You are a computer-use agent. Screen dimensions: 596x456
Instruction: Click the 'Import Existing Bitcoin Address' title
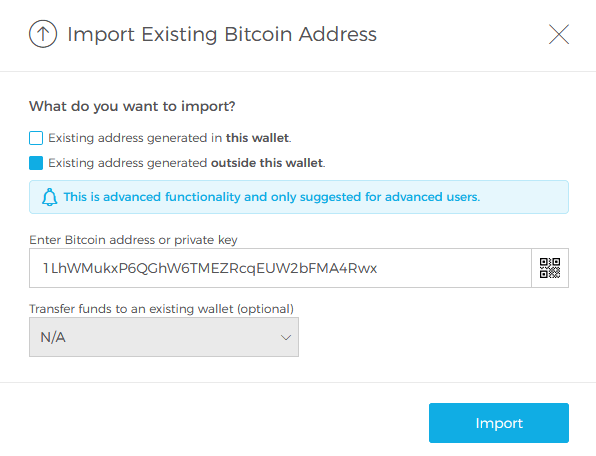pyautogui.click(x=222, y=34)
